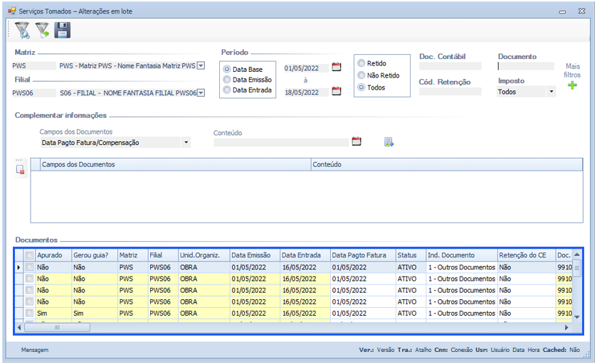Tick the header checkbox in Documentos grid

[x=29, y=255]
